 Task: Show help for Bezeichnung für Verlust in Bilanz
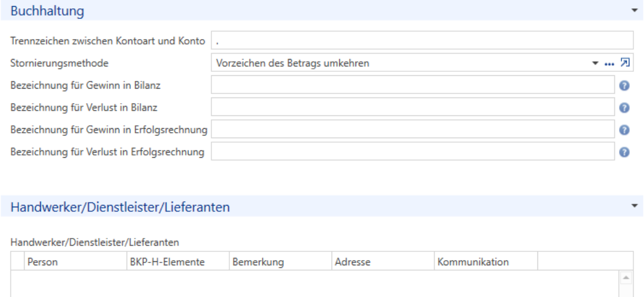tap(624, 108)
